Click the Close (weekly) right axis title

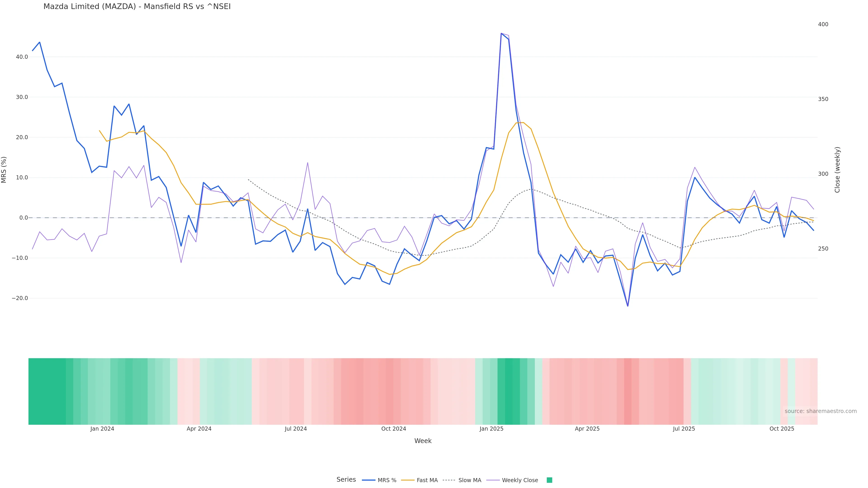[837, 169]
